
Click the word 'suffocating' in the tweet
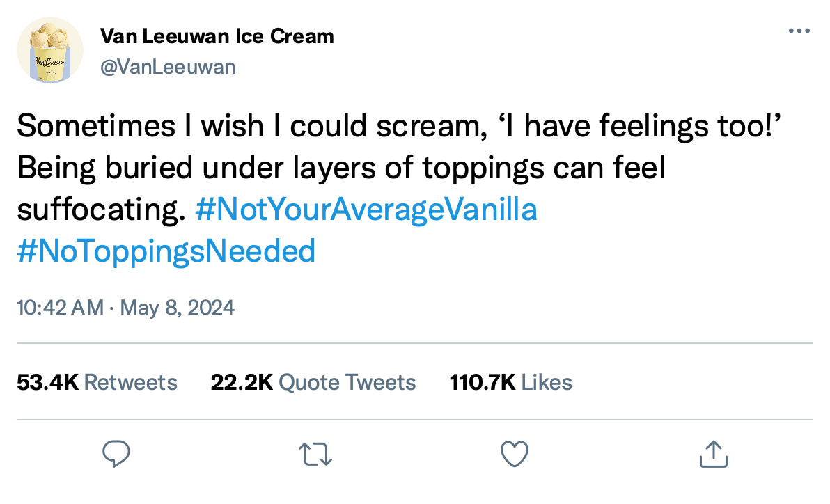(102, 210)
